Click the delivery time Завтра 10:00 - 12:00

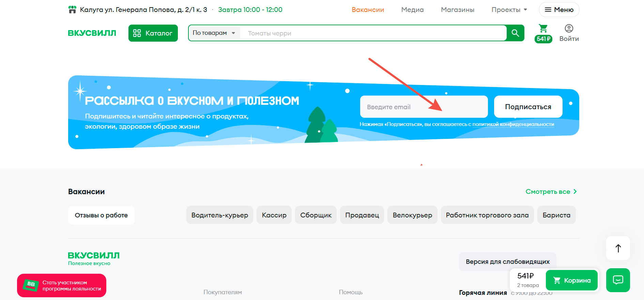(250, 10)
